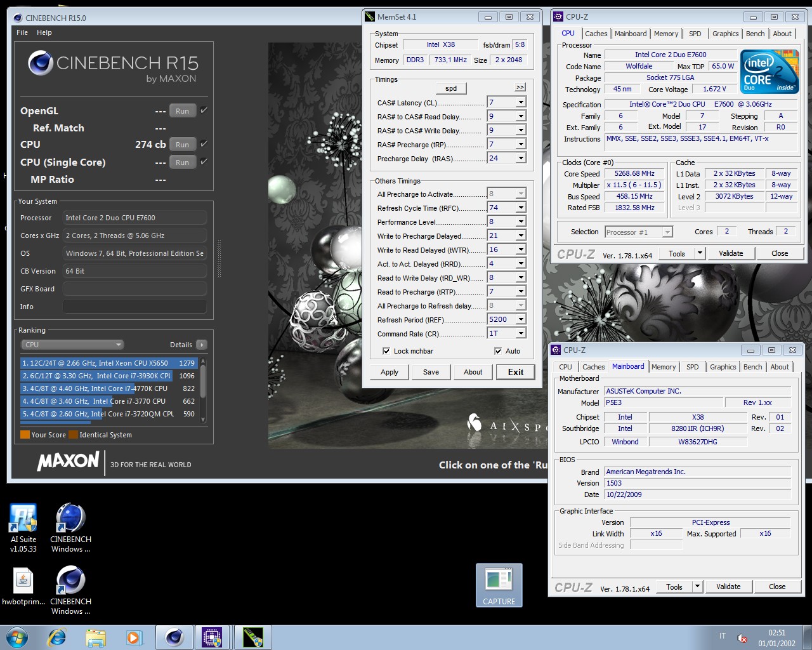Switch to MemSet taskbar button
812x650 pixels.
click(252, 637)
